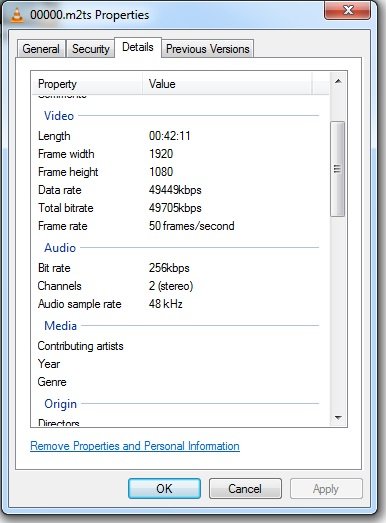Click the Audio section heading
Viewport: 386px width, 523px height.
(x=60, y=248)
